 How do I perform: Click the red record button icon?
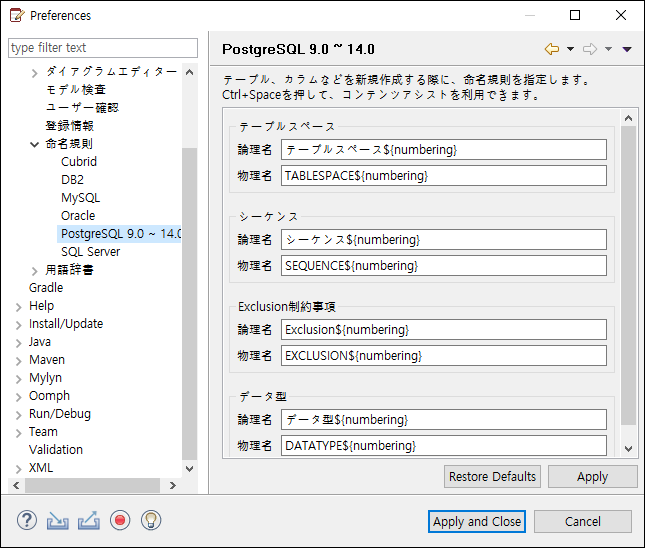pos(120,520)
